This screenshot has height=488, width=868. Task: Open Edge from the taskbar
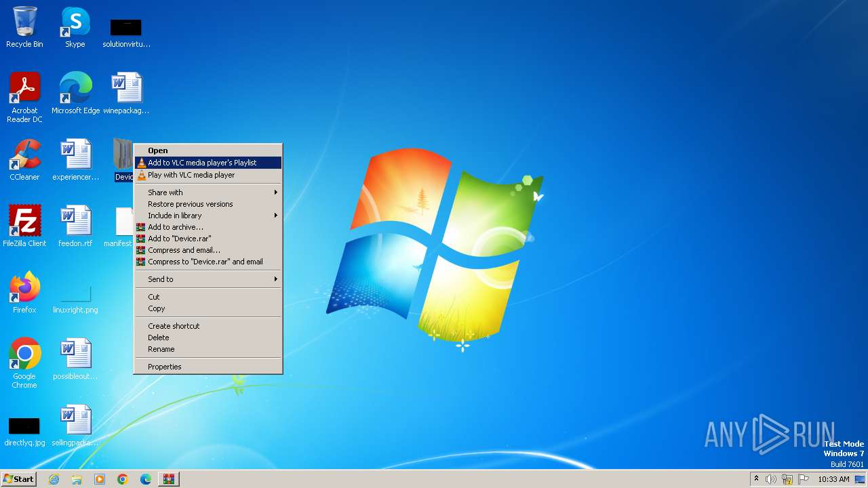point(146,479)
